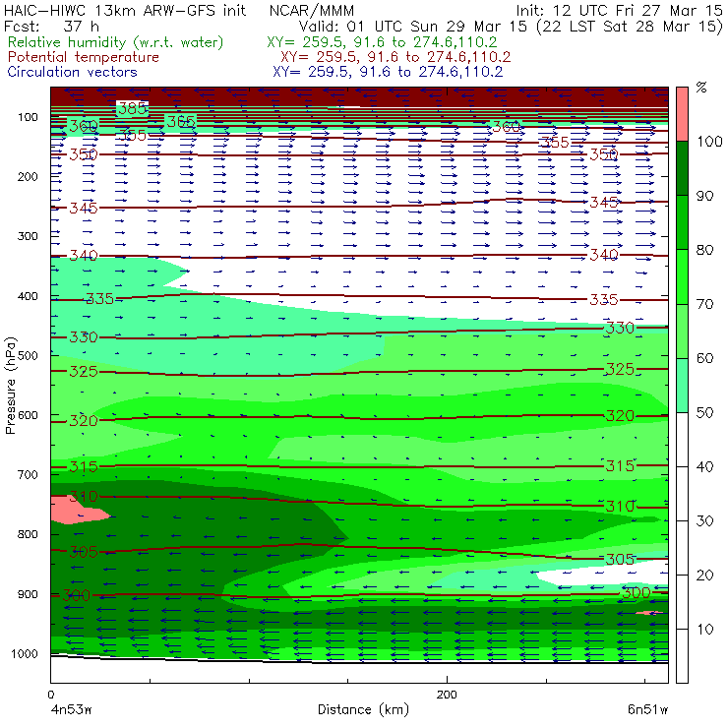728x728 pixels.
Task: Click the red 'Potential temperature' legend label
Action: 84,57
